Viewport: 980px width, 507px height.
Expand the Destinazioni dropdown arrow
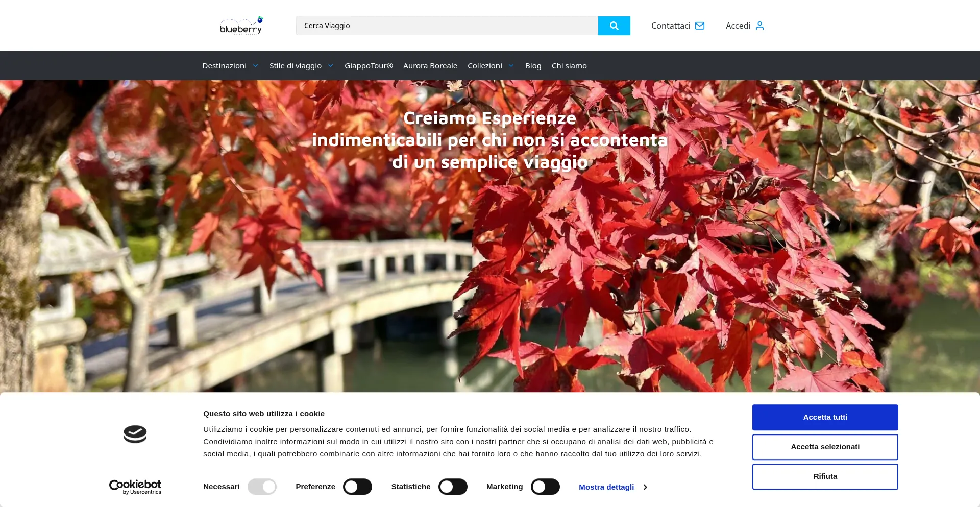pyautogui.click(x=256, y=66)
